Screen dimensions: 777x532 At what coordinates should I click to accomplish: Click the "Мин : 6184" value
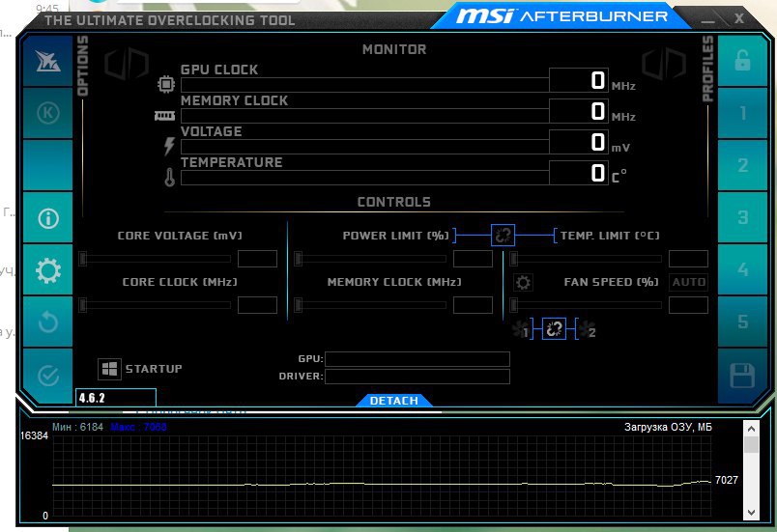click(x=78, y=427)
